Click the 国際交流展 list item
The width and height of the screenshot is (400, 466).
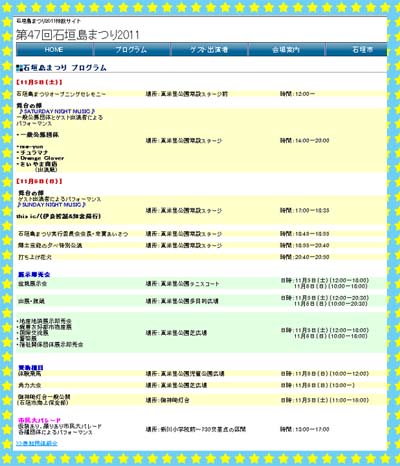pyautogui.click(x=33, y=333)
